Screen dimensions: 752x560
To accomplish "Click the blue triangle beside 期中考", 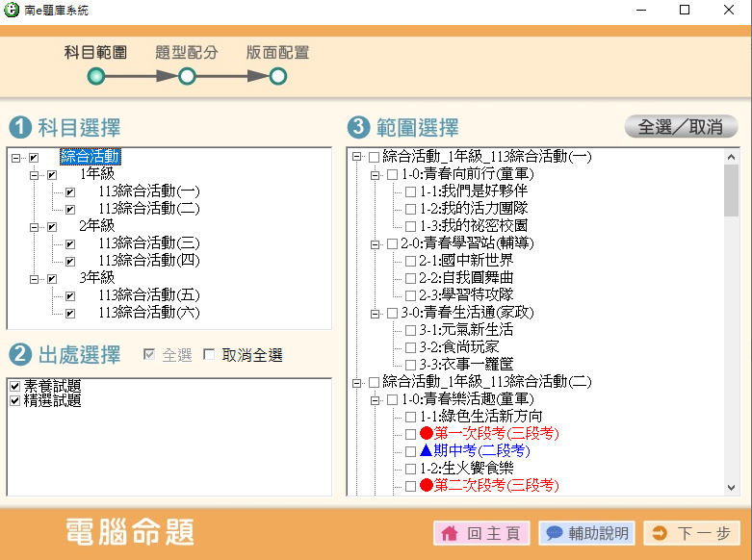I will [427, 451].
